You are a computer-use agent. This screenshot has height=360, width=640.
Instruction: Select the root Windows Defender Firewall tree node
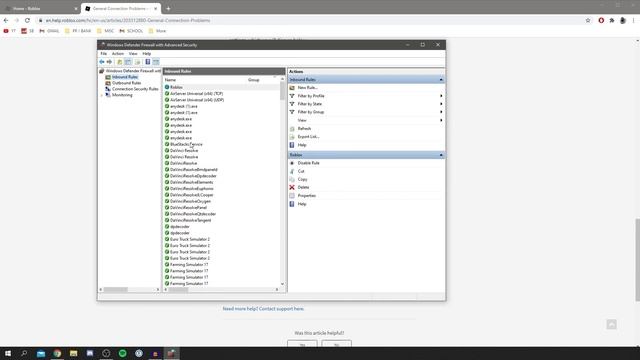point(133,71)
